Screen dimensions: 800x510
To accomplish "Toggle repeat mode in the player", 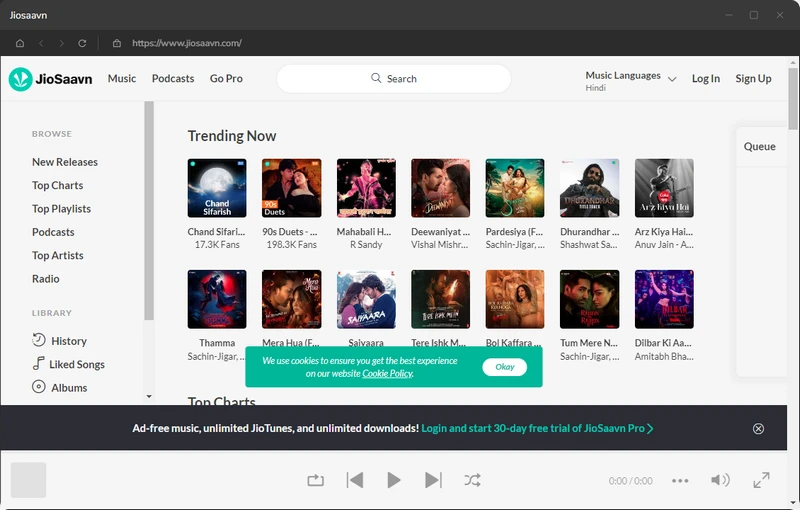I will (316, 480).
